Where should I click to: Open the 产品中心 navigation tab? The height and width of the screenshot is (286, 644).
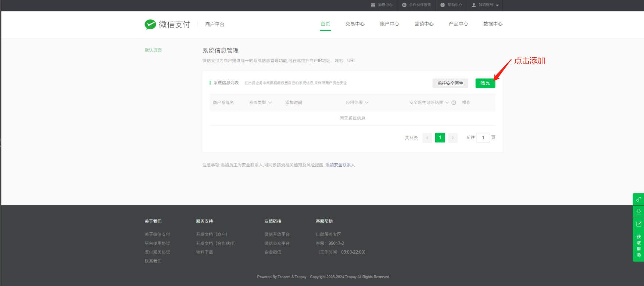(x=458, y=24)
